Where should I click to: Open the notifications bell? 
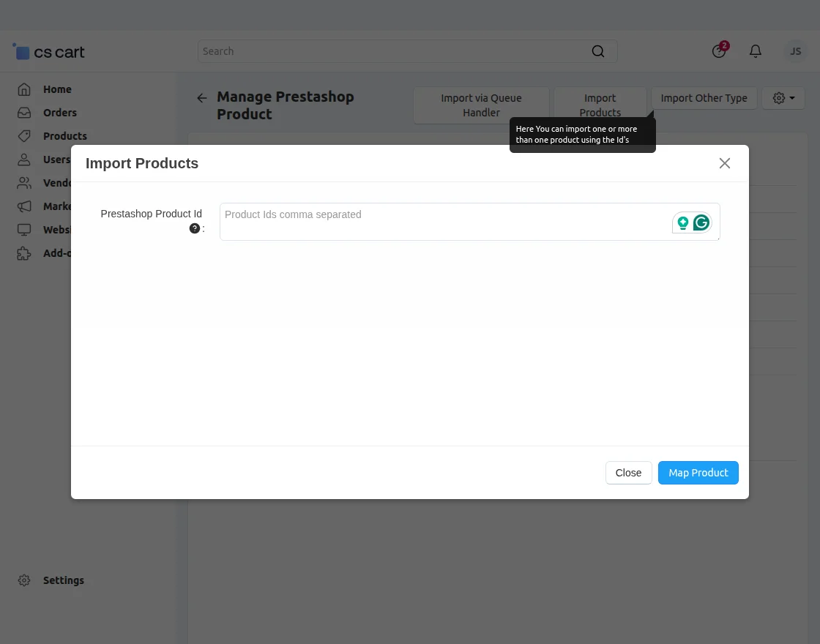[756, 51]
